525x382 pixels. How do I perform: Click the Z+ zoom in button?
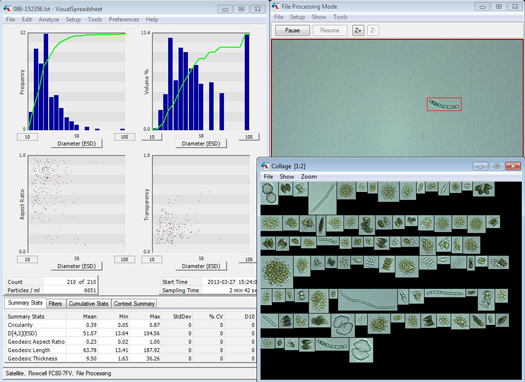pos(358,30)
